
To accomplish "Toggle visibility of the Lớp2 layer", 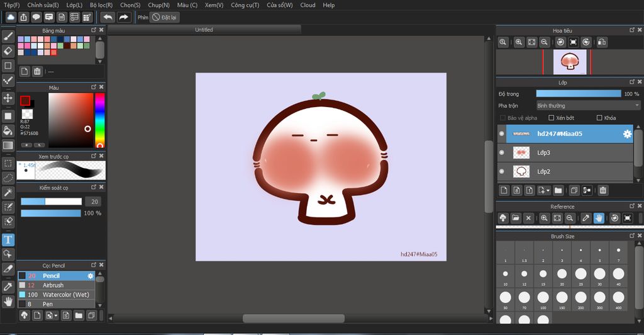I will pos(501,171).
